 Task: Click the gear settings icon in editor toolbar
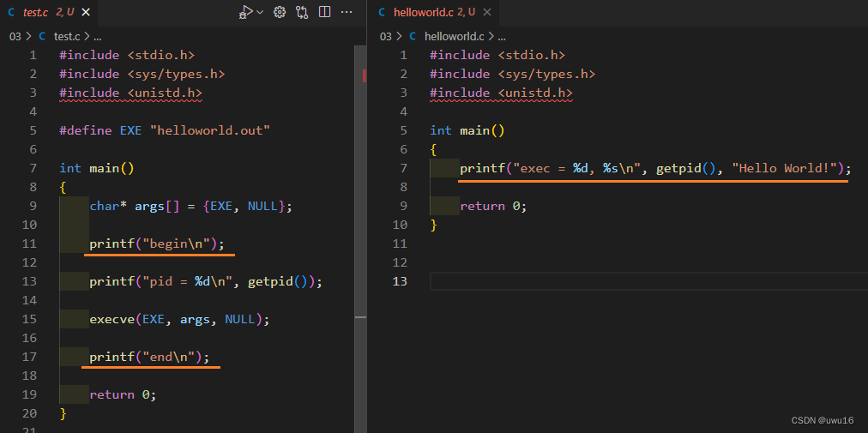(x=280, y=12)
